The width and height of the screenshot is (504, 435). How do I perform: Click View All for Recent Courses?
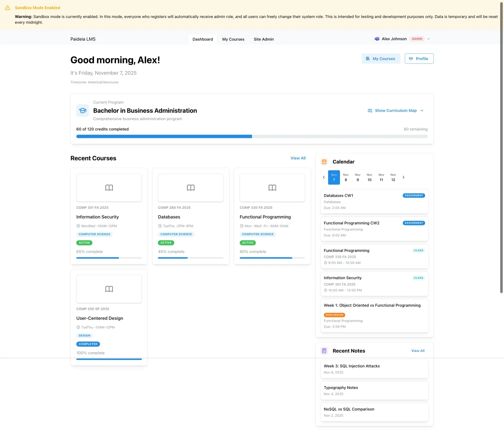point(298,158)
